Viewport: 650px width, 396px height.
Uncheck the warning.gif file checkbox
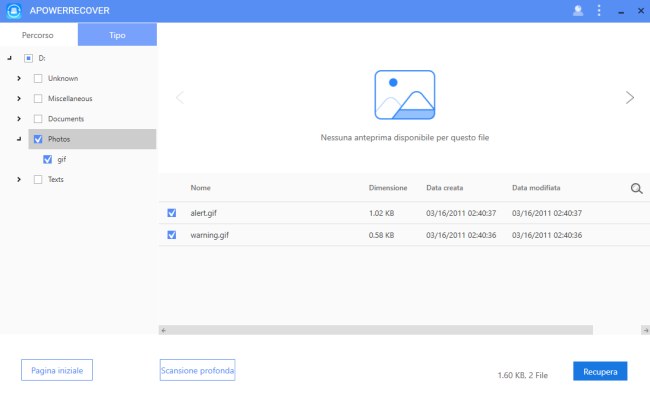pyautogui.click(x=172, y=235)
